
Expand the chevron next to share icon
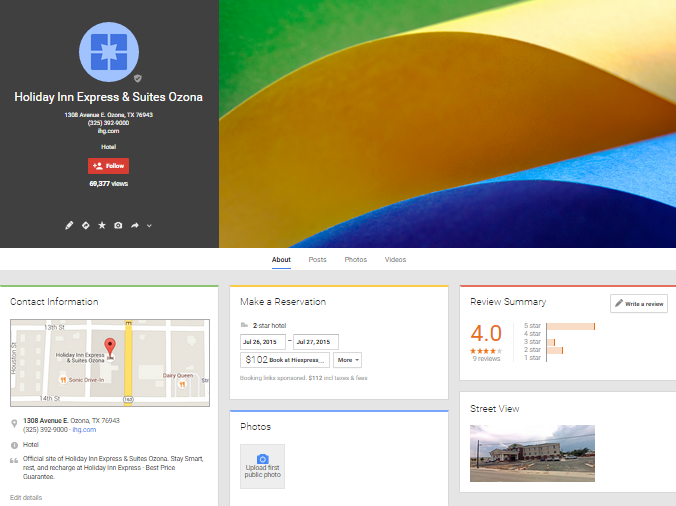[149, 226]
